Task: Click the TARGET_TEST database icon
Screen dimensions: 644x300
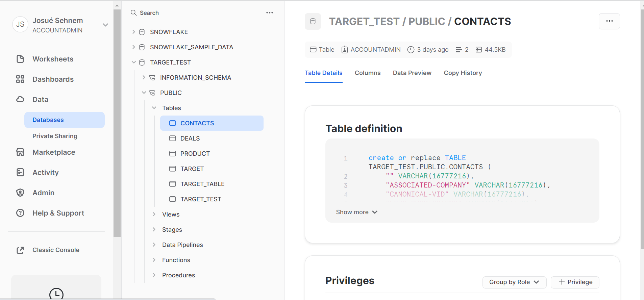Action: tap(142, 62)
